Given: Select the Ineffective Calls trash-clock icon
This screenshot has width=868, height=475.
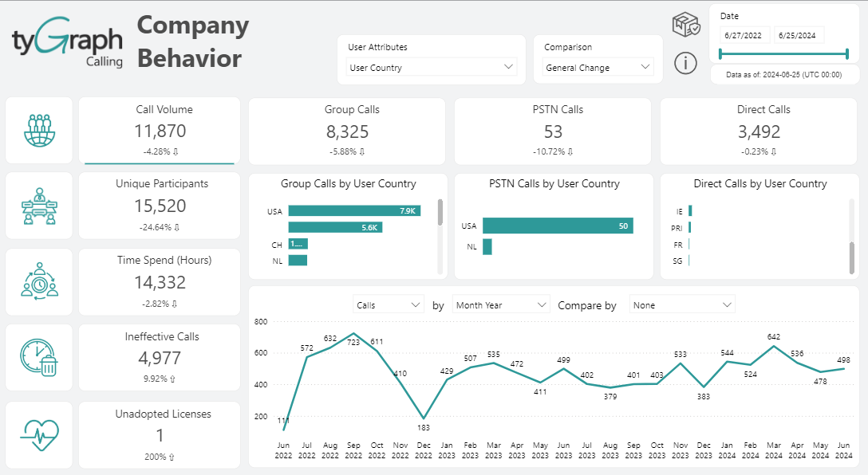Looking at the screenshot, I should click(x=38, y=357).
